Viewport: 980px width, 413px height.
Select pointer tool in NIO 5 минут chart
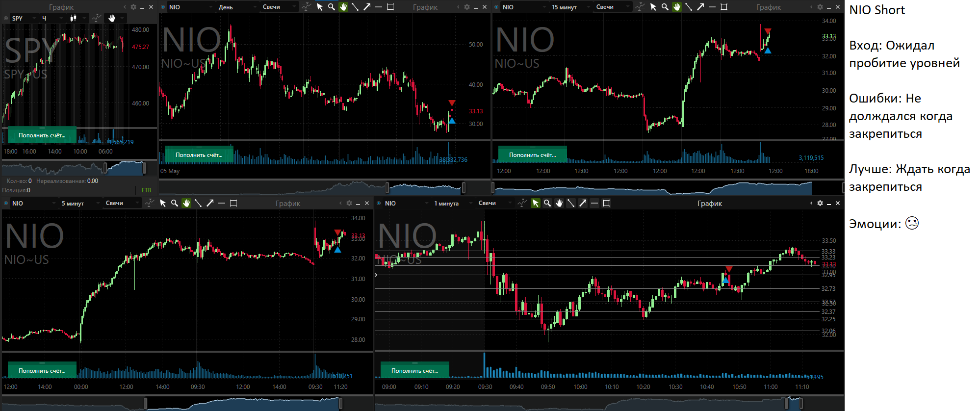[163, 203]
